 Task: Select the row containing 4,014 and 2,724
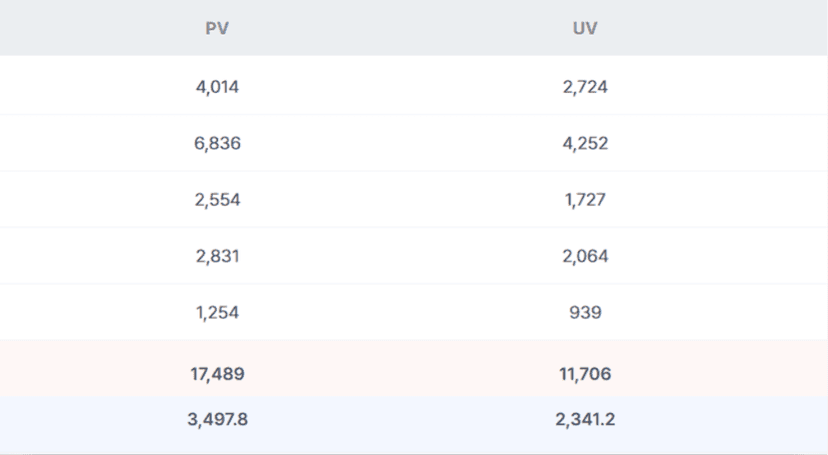pos(400,87)
